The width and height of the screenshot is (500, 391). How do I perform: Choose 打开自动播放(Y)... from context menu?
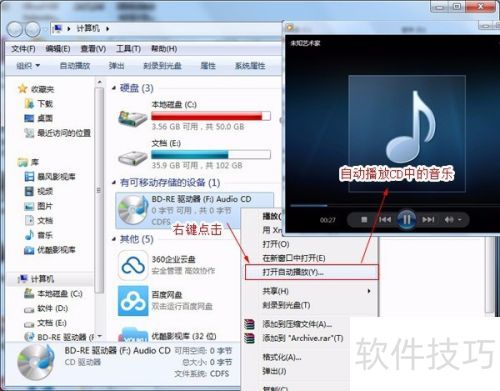(x=311, y=272)
